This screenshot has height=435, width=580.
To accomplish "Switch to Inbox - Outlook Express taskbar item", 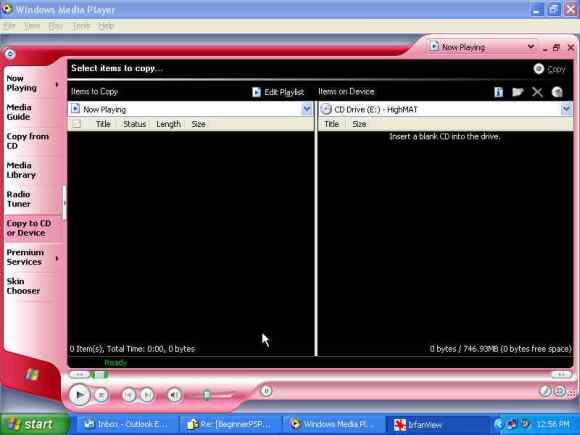I will point(126,424).
